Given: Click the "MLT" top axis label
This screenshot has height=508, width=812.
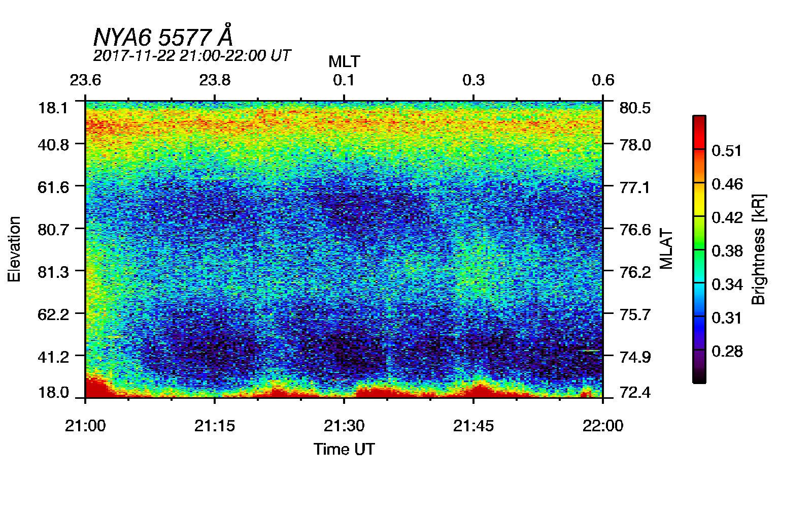Looking at the screenshot, I should [344, 61].
